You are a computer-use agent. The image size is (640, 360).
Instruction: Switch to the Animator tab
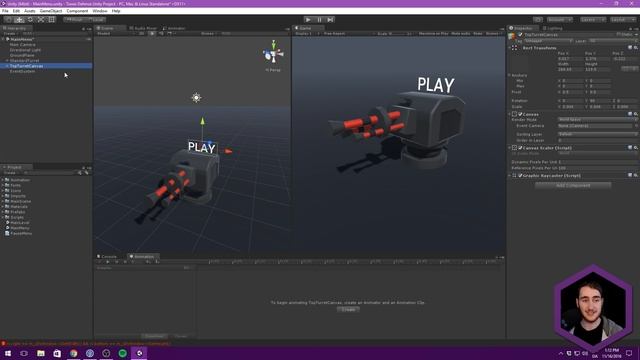(174, 28)
